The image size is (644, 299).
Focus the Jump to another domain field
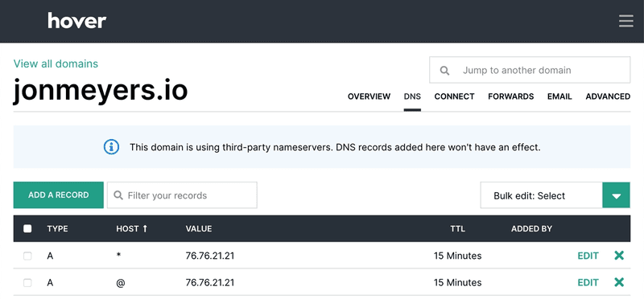tap(530, 70)
